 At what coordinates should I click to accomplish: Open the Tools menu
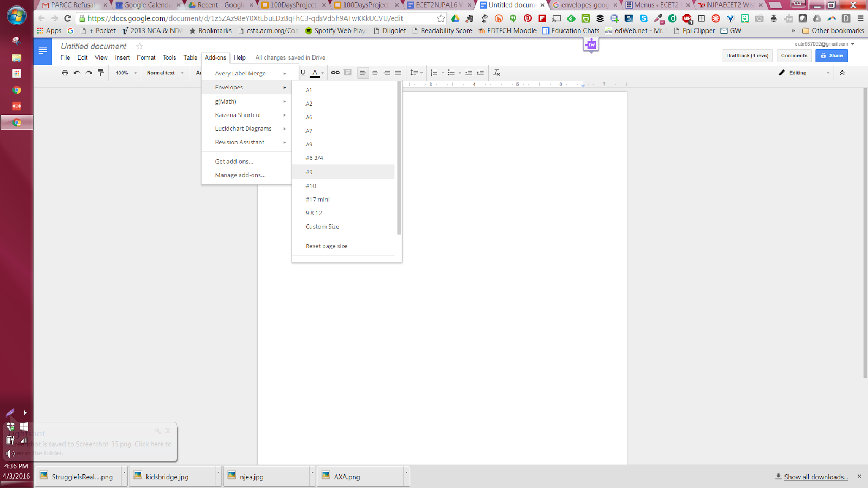pos(169,57)
